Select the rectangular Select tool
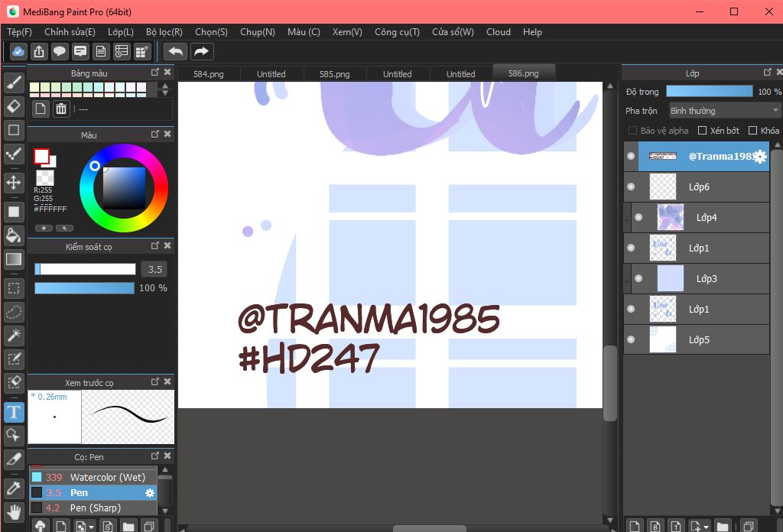This screenshot has height=532, width=783. coord(14,288)
